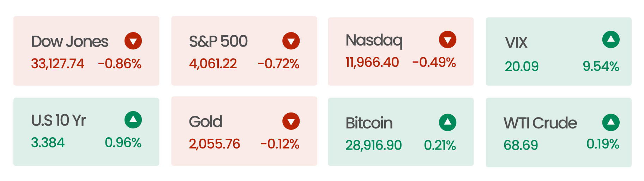The width and height of the screenshot is (644, 181).
Task: Click the VIX change value 9.54%
Action: [601, 66]
